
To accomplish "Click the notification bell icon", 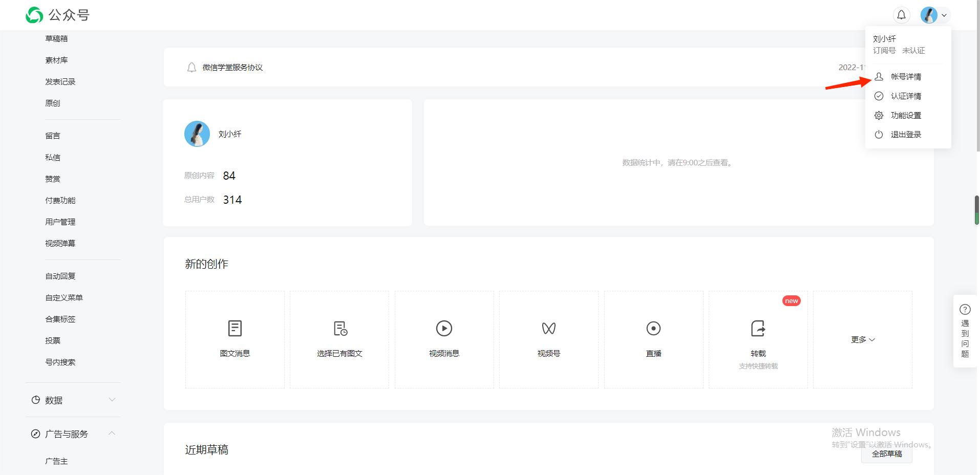I will (901, 15).
